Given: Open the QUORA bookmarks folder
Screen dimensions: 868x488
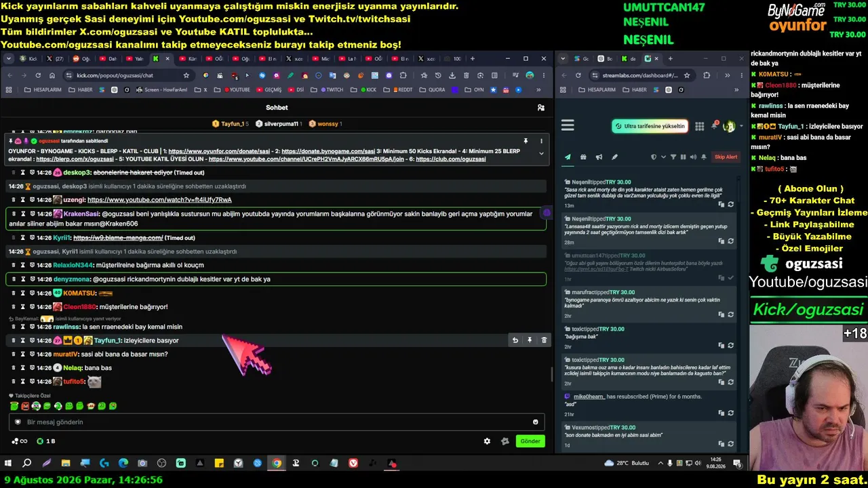Looking at the screenshot, I should tap(433, 89).
